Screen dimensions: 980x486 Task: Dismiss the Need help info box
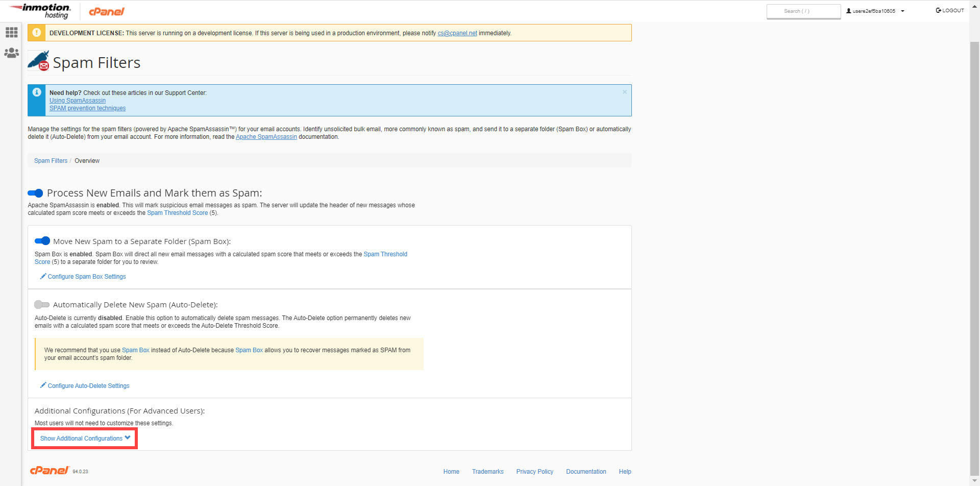pos(624,92)
